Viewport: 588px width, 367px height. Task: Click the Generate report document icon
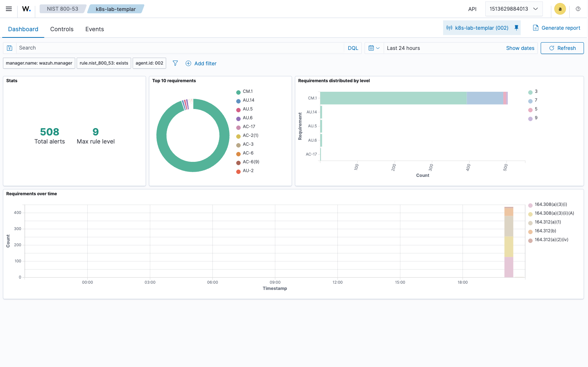536,28
